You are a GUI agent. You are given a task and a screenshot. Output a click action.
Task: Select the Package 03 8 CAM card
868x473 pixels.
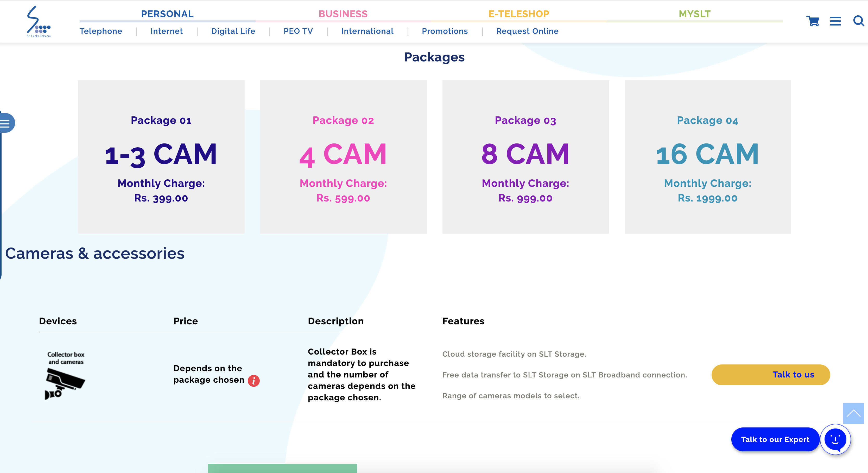point(526,157)
